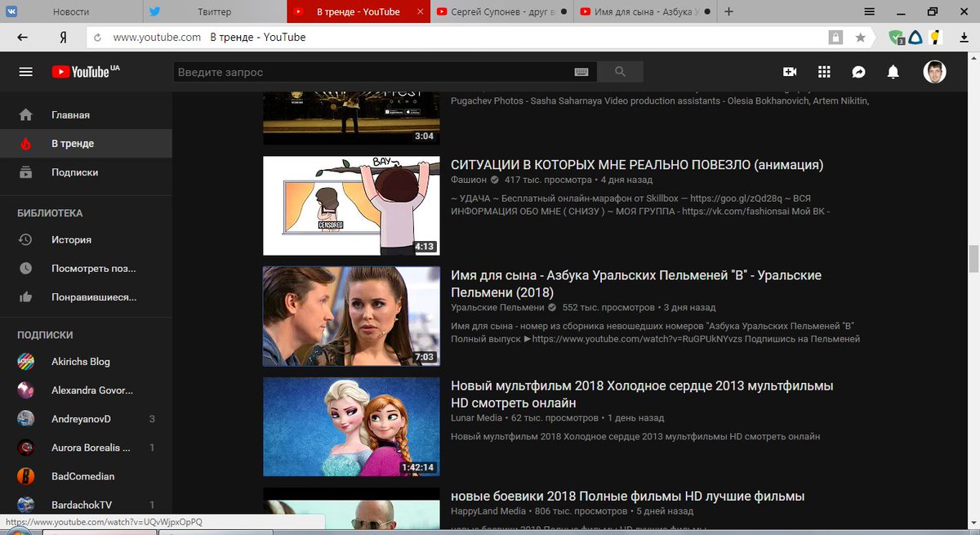Open the YouTube hamburger guide menu

click(x=25, y=72)
